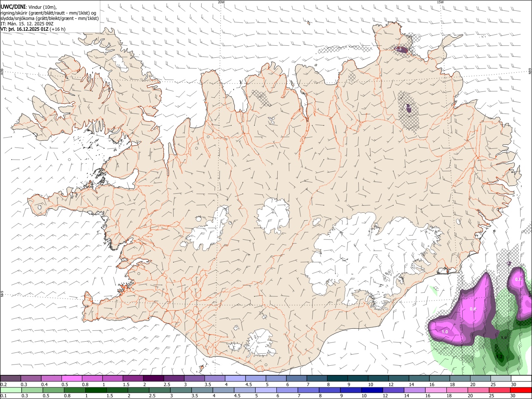Click the darkest green 1 mm rain swatch

click(96, 390)
